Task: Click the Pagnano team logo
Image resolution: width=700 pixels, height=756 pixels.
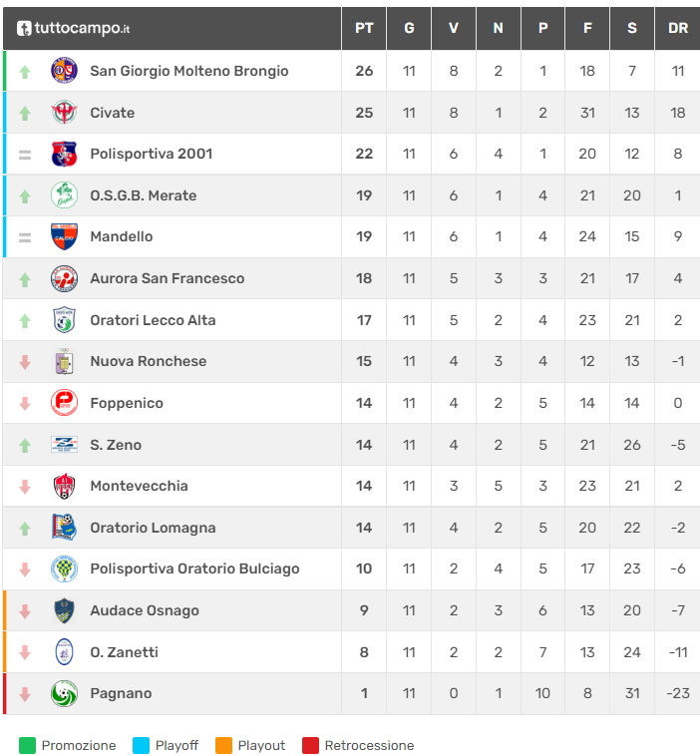Action: [64, 693]
